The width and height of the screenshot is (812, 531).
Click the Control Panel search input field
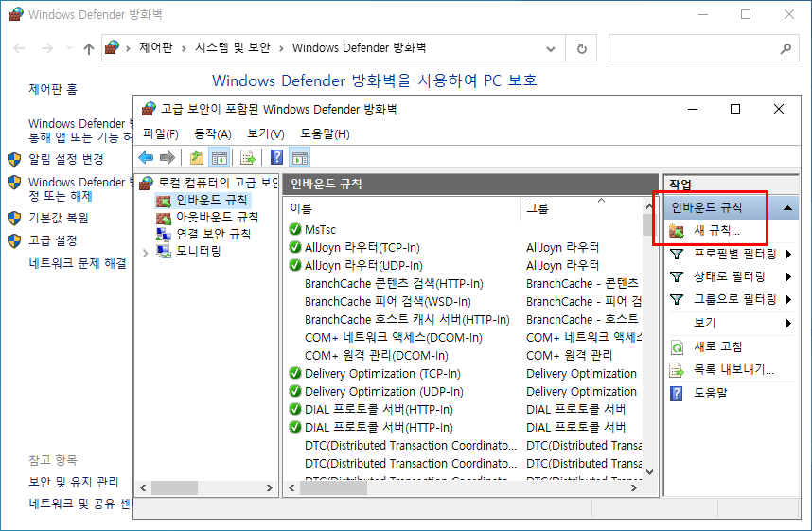[694, 48]
